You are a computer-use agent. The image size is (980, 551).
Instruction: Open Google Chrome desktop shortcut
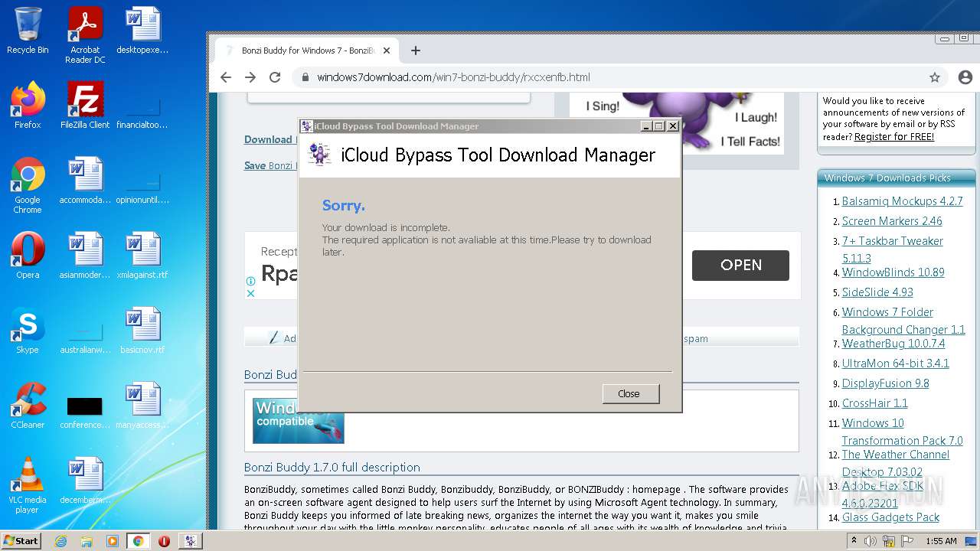tap(28, 185)
